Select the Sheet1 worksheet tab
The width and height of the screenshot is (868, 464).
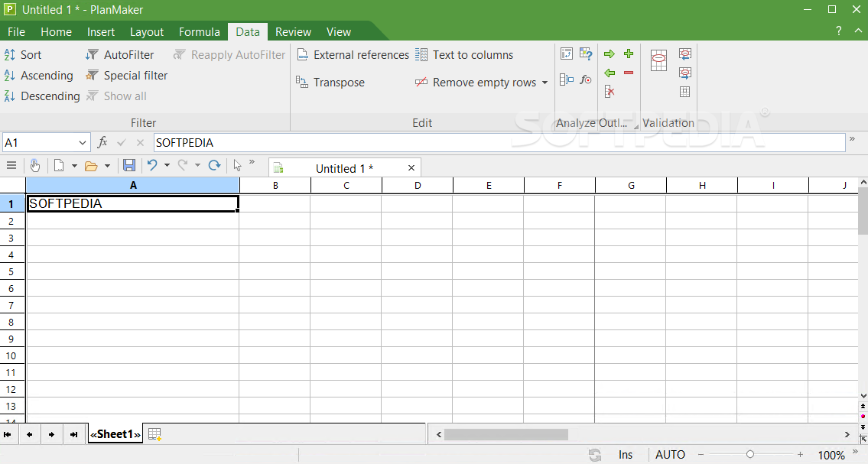coord(115,434)
